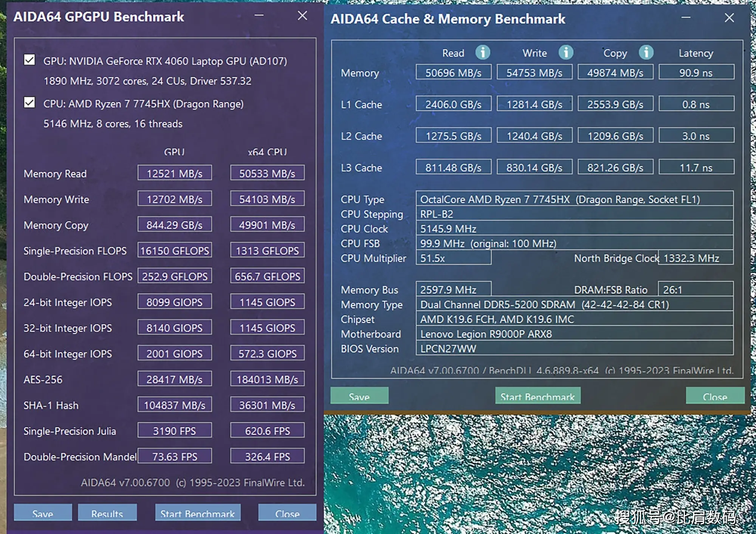The width and height of the screenshot is (756, 534).
Task: Click Start Benchmark in Cache Memory window
Action: [537, 397]
